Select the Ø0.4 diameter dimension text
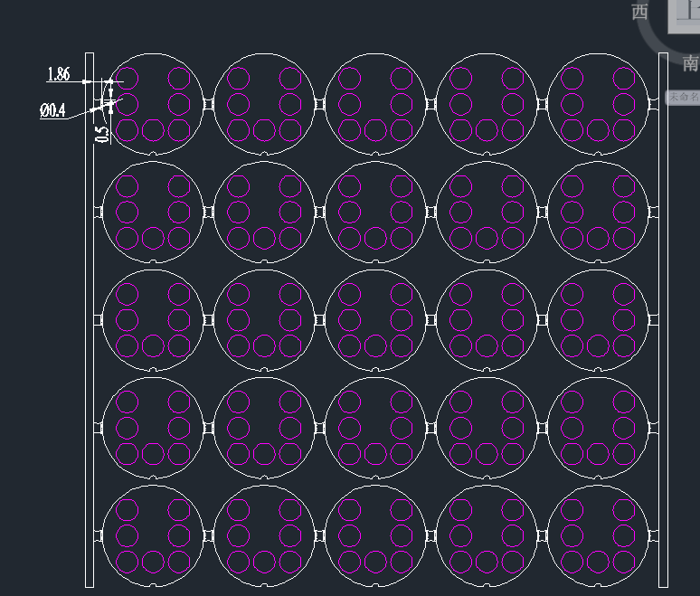 (52, 110)
